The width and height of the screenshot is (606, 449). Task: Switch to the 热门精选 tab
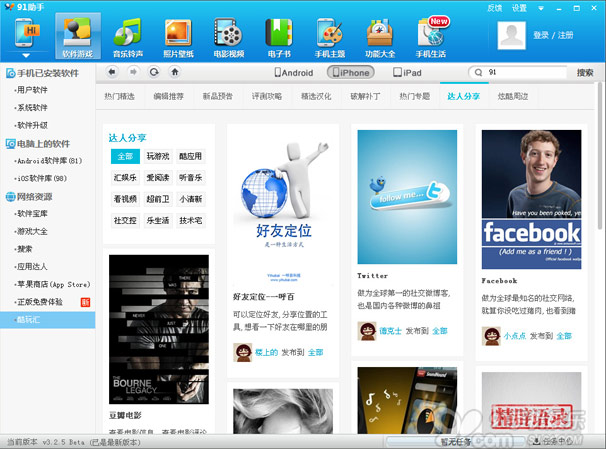tap(123, 97)
